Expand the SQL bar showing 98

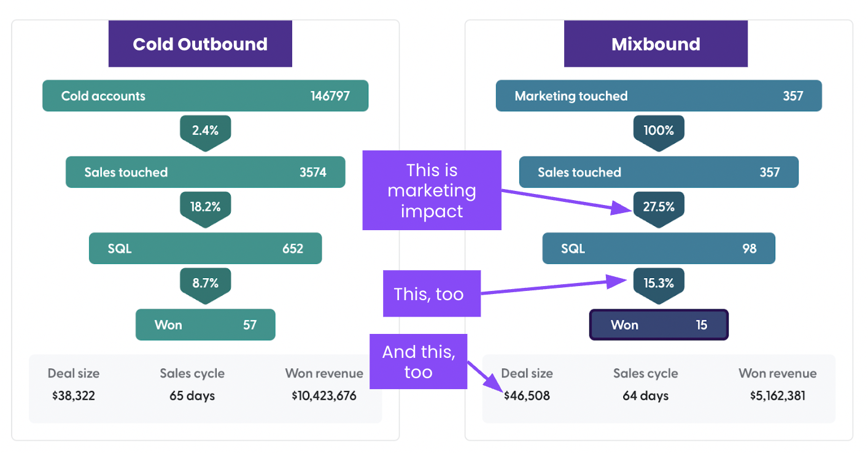tap(659, 249)
